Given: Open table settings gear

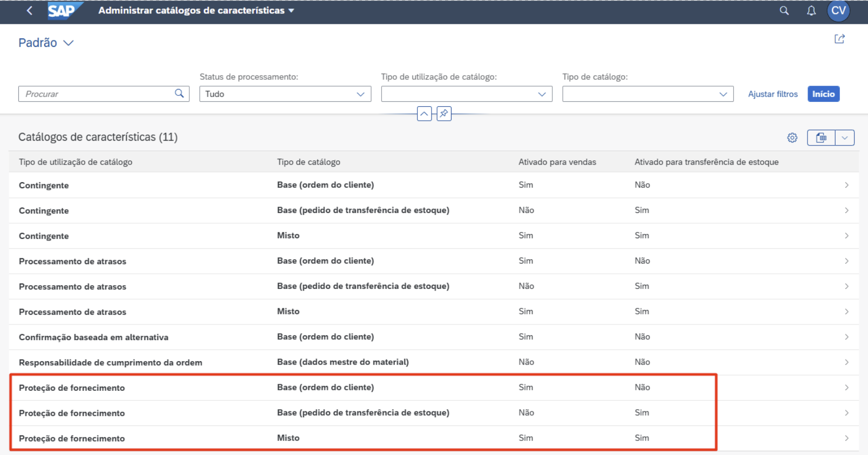Looking at the screenshot, I should click(792, 138).
